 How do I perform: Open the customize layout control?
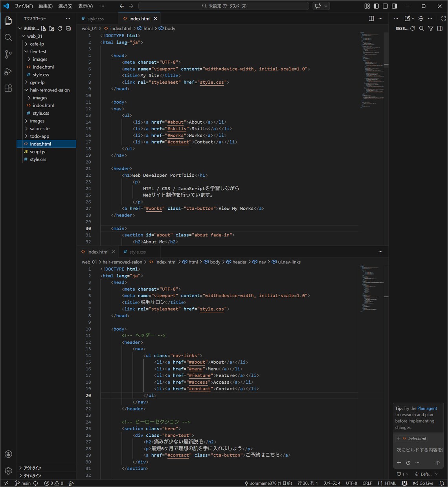[367, 6]
